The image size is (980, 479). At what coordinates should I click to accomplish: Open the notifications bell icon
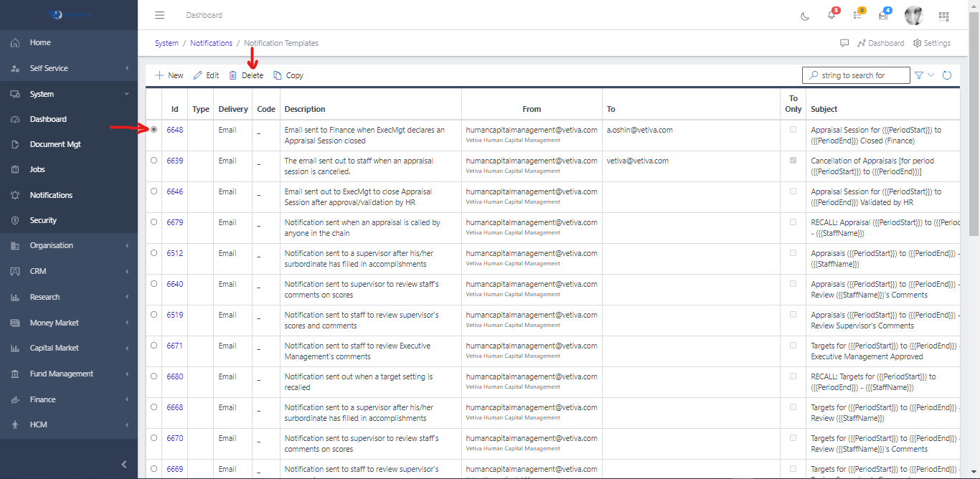(x=831, y=15)
